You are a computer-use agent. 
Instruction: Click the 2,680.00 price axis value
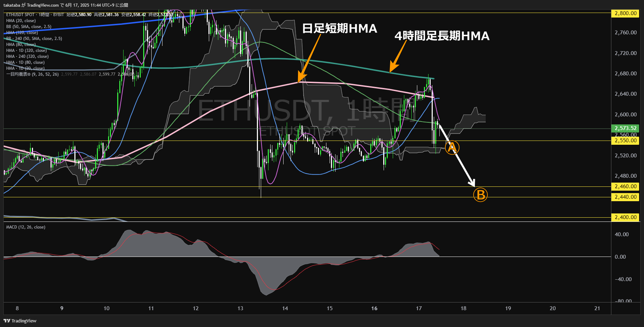(625, 74)
